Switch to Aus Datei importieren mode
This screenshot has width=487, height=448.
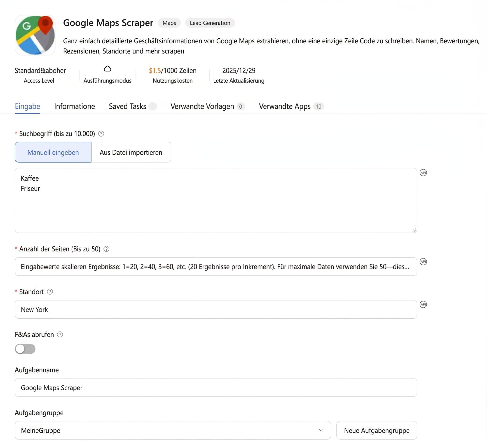point(131,152)
